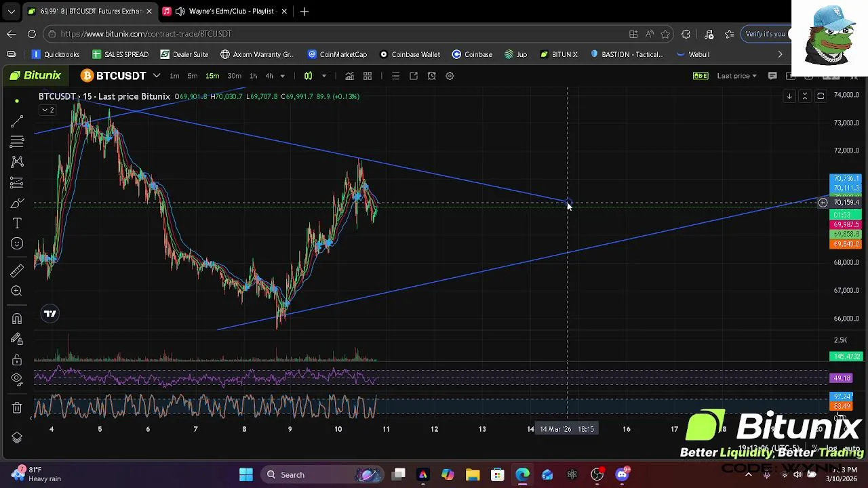This screenshot has width=868, height=488.
Task: Click the Windows Start button
Action: tap(246, 474)
